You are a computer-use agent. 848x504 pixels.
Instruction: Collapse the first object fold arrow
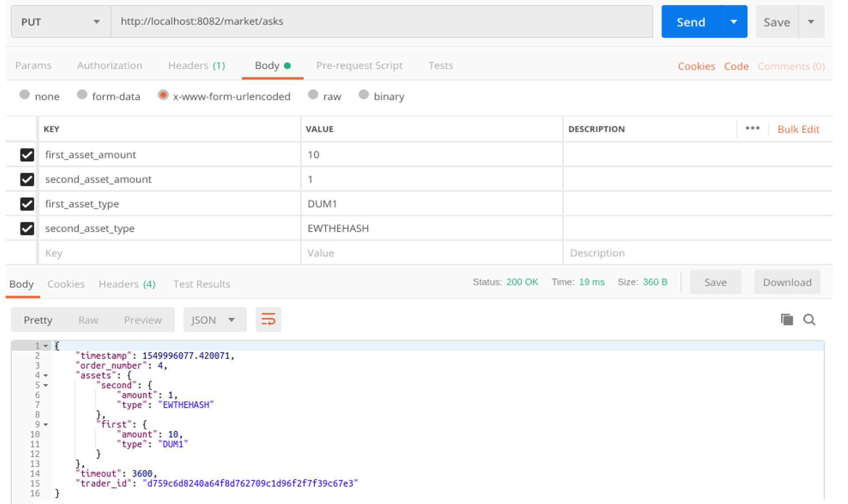pyautogui.click(x=45, y=425)
